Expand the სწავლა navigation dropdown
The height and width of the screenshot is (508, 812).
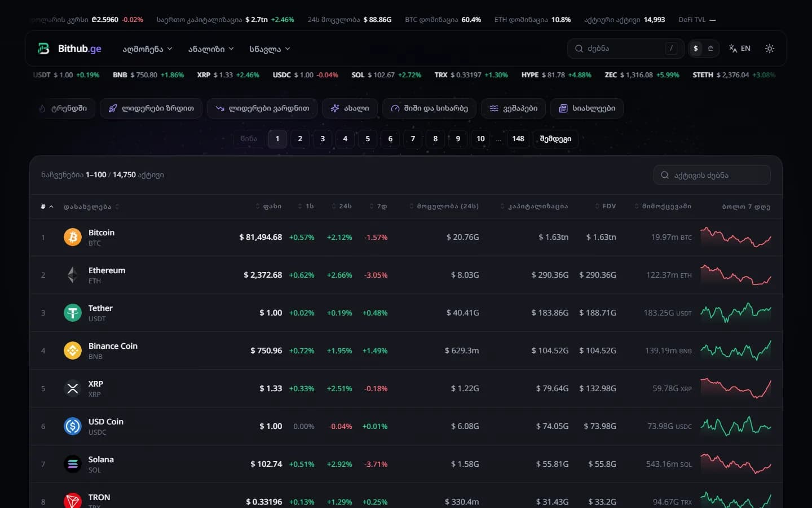tap(270, 49)
